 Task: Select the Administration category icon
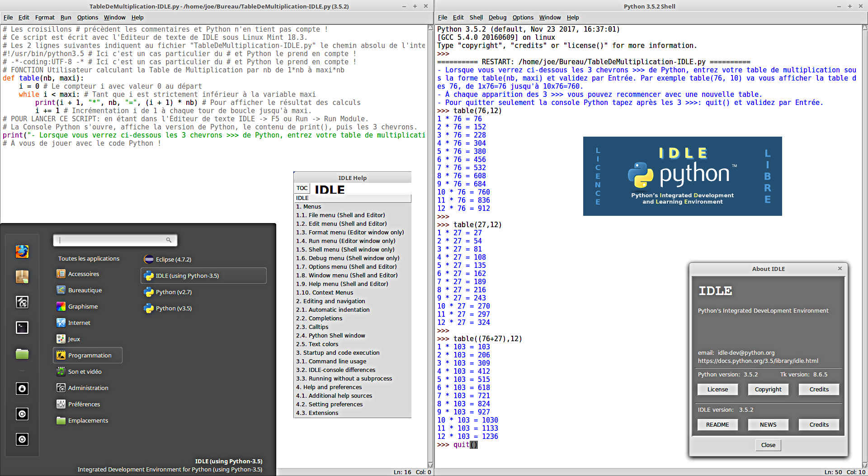point(61,388)
